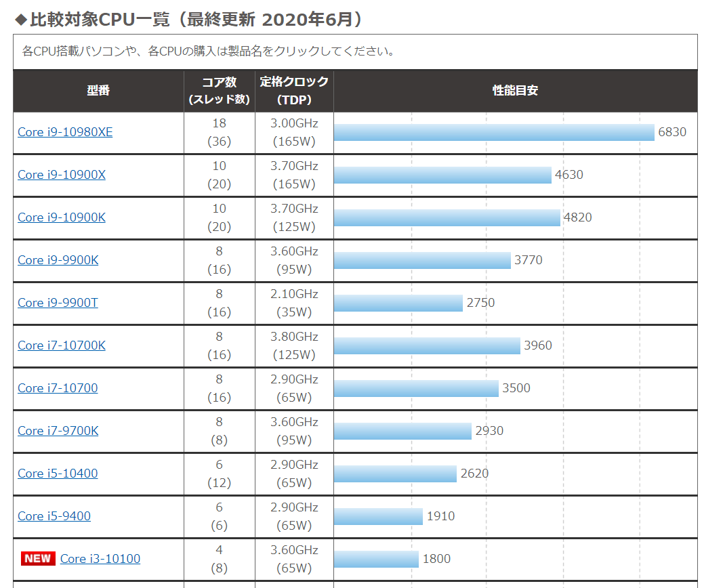Screen dimensions: 702x588
Task: Open the Core i7-10700 product link
Action: pyautogui.click(x=58, y=388)
